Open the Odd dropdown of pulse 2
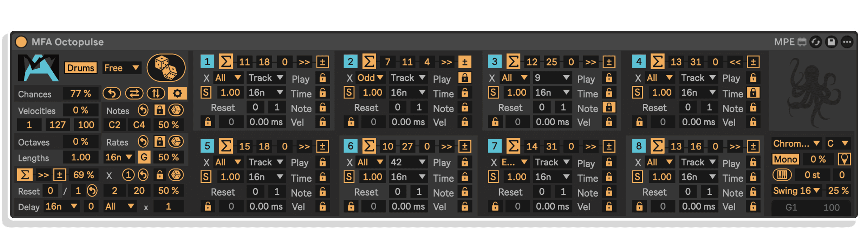868x249 pixels. pos(370,78)
